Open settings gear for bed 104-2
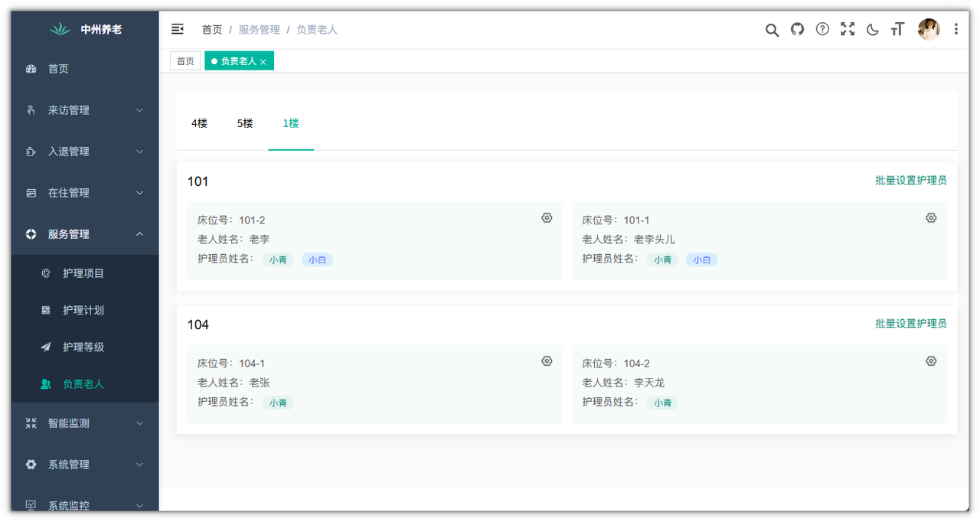This screenshot has height=522, width=980. pyautogui.click(x=931, y=361)
